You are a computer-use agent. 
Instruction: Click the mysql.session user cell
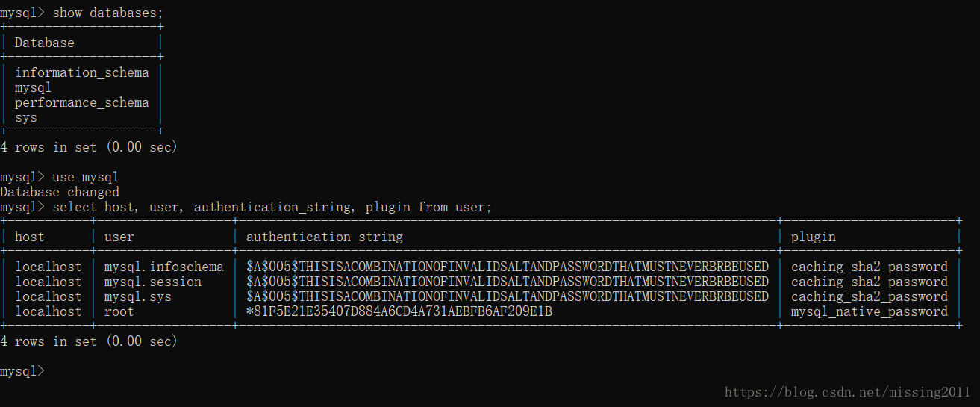[x=152, y=282]
